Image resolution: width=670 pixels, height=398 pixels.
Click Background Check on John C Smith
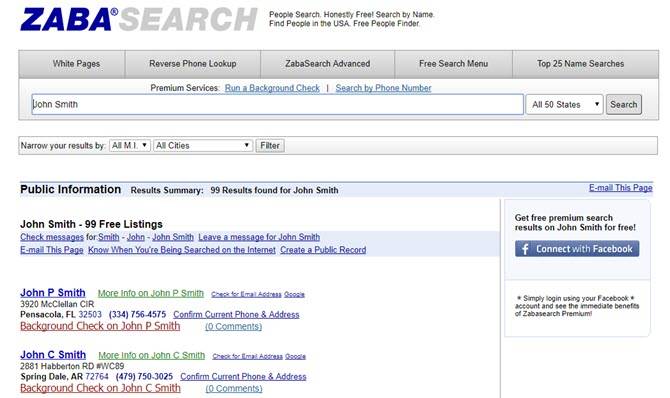pos(100,388)
